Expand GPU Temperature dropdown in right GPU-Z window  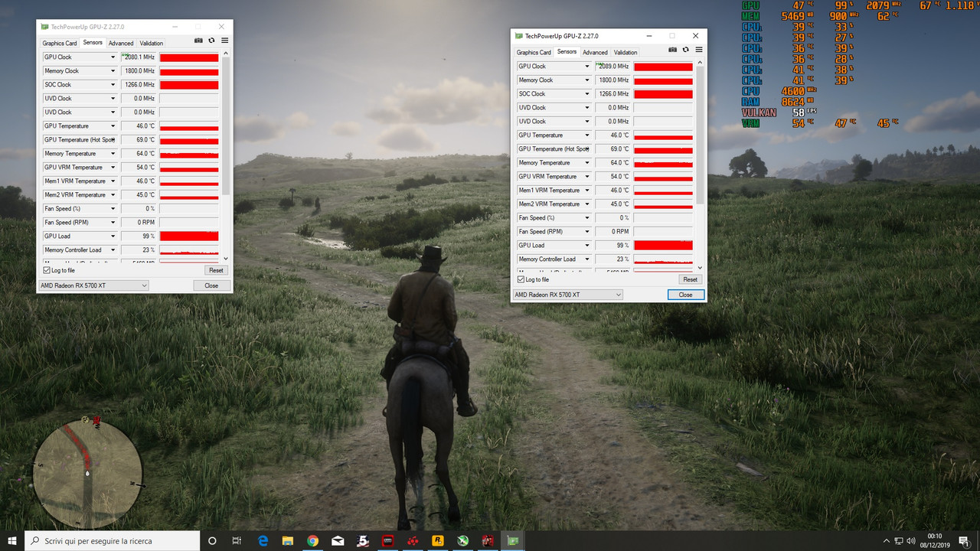587,135
